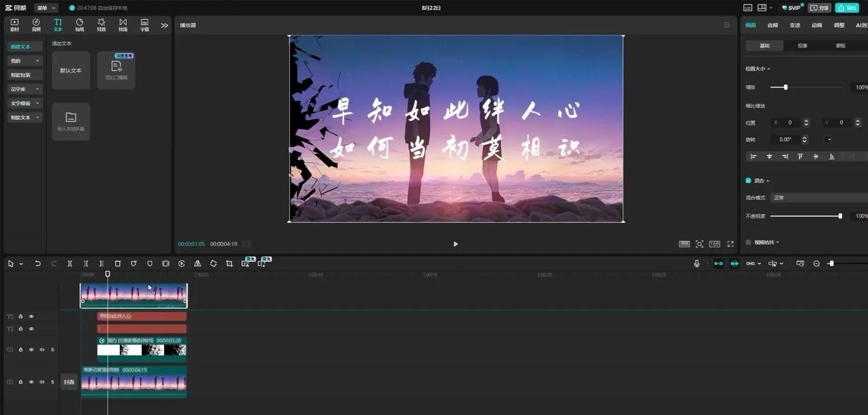The image size is (868, 415).
Task: Open the 菜单 menu at top left
Action: 43,7
